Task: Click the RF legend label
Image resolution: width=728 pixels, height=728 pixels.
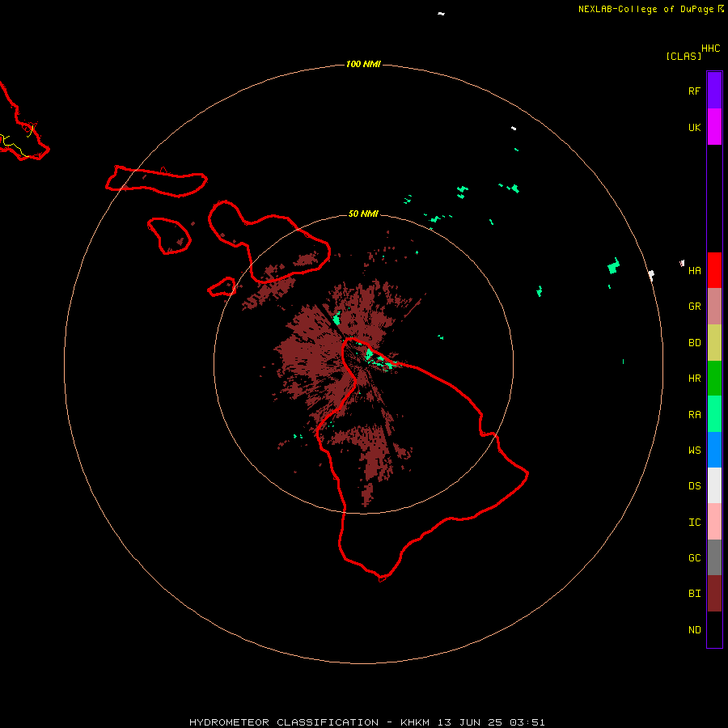Action: (x=694, y=91)
